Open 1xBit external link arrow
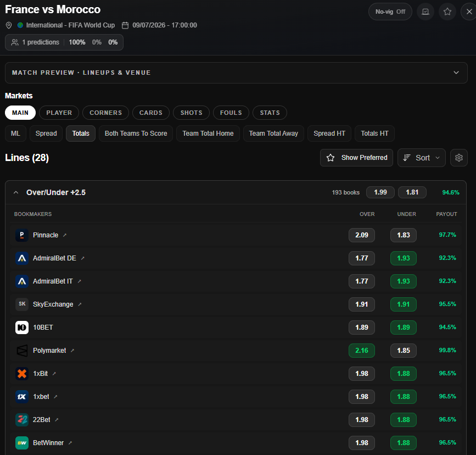Image resolution: width=476 pixels, height=455 pixels. click(54, 374)
